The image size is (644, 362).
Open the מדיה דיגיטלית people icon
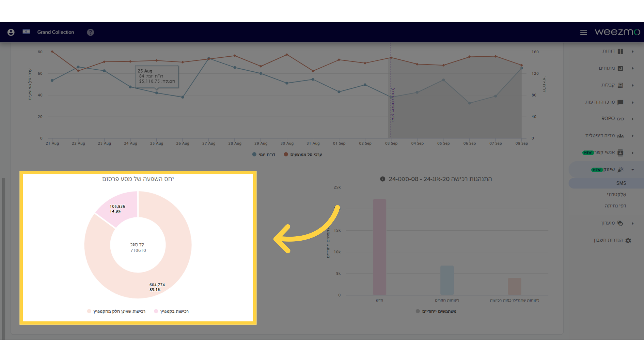pos(621,136)
